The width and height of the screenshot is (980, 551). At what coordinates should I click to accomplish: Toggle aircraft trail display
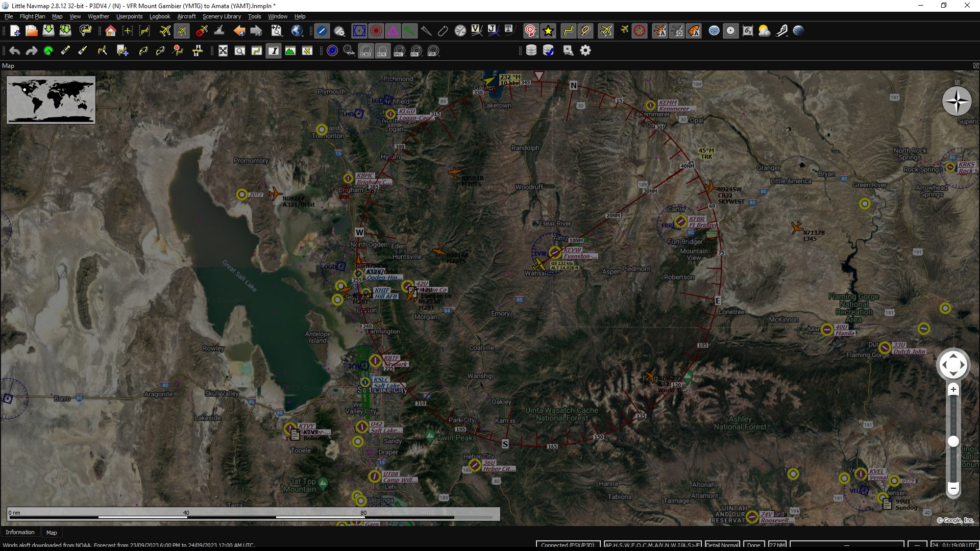tap(624, 31)
